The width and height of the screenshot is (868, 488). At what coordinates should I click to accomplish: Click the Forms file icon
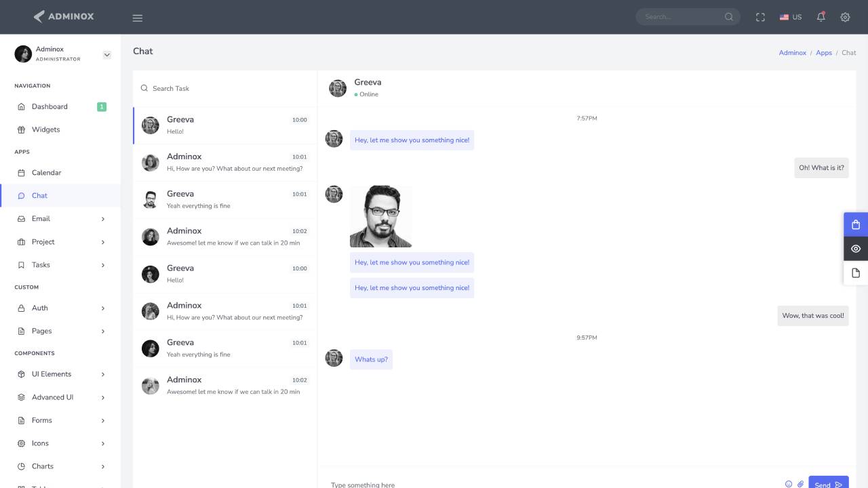point(21,420)
